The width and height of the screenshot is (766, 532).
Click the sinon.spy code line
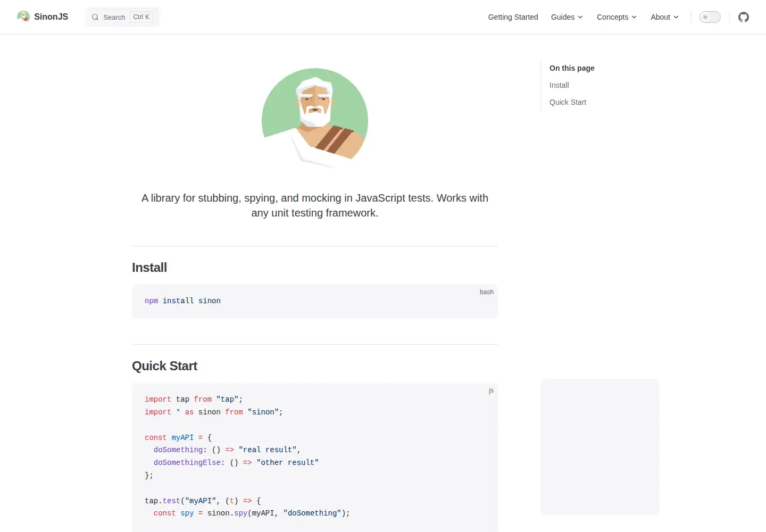(x=252, y=513)
